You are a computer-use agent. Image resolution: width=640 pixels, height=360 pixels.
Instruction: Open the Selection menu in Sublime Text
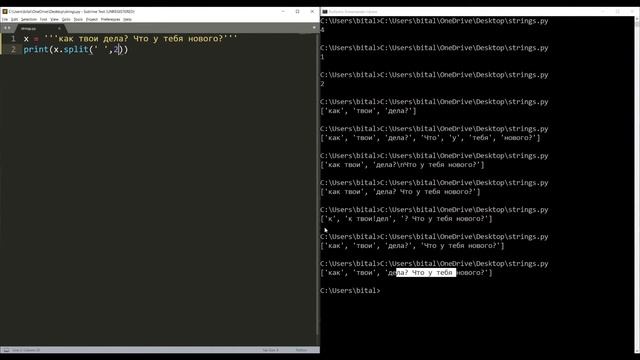[29, 19]
